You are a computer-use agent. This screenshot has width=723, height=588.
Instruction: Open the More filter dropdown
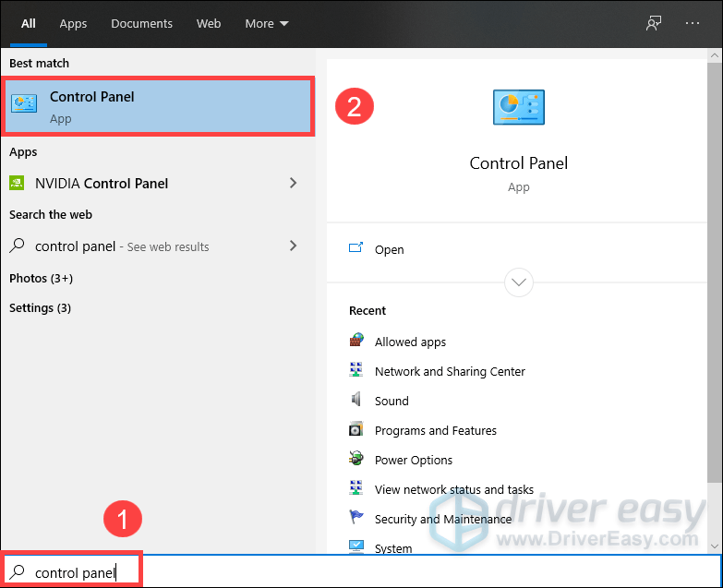pyautogui.click(x=267, y=23)
